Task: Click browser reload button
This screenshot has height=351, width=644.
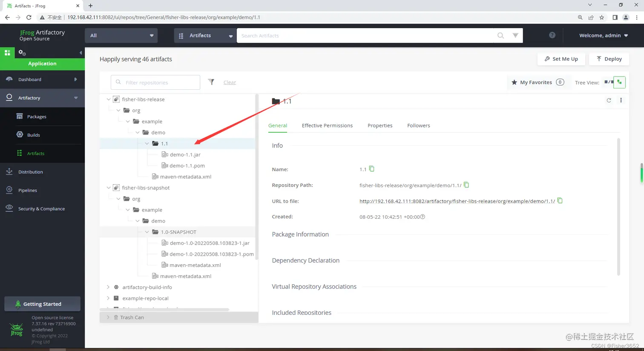Action: [x=29, y=17]
